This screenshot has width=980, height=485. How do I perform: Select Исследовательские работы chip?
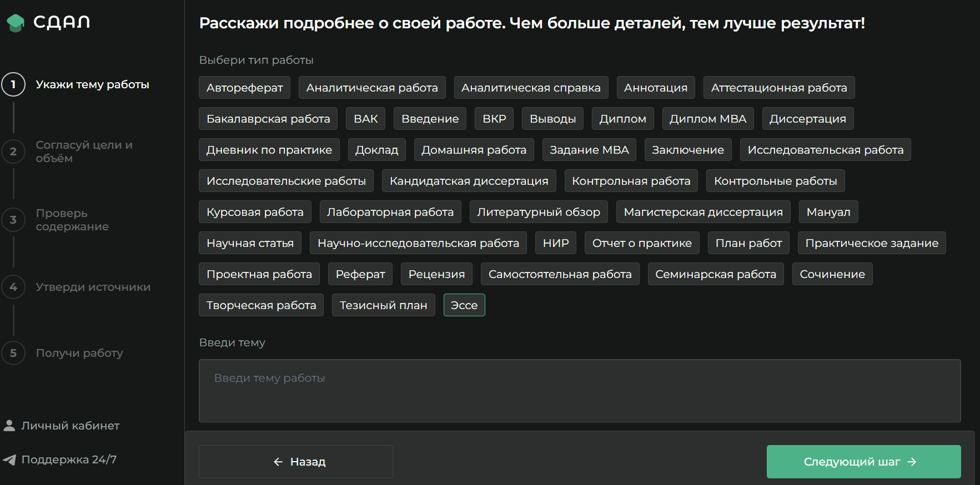pyautogui.click(x=286, y=181)
